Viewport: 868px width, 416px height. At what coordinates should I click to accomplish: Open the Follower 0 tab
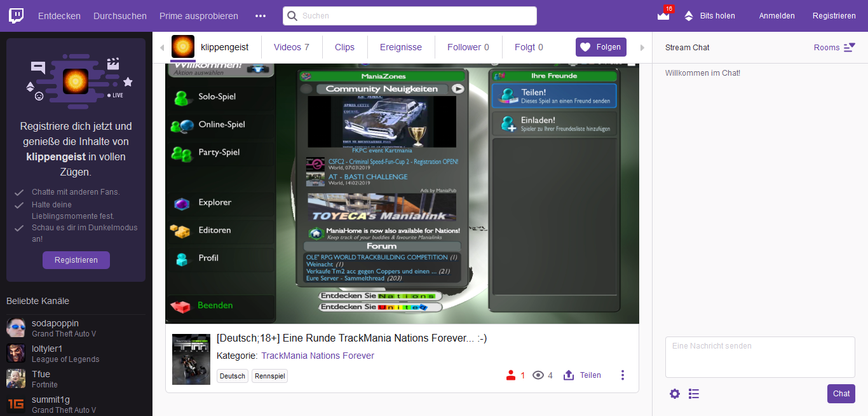pyautogui.click(x=468, y=47)
